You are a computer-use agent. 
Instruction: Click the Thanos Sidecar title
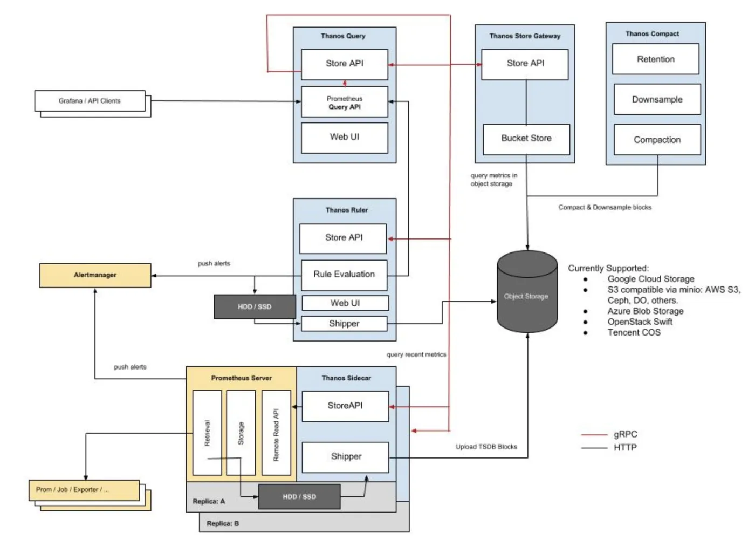tap(346, 378)
